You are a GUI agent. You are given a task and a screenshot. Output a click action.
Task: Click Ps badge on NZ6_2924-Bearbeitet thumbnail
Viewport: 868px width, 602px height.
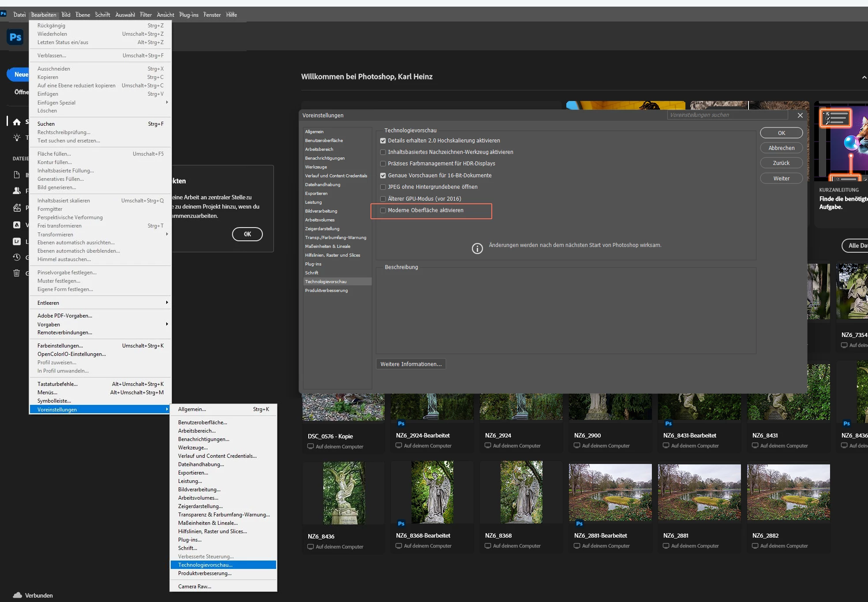tap(401, 423)
